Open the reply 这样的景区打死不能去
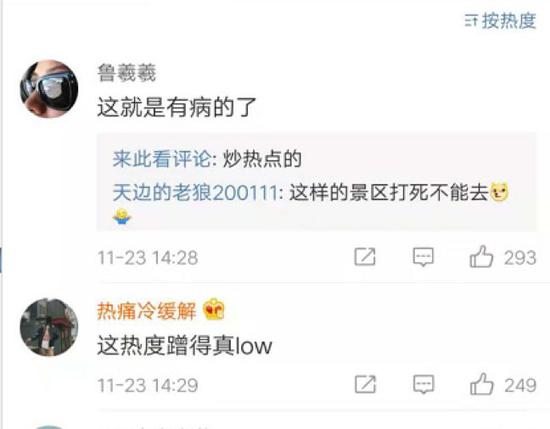Image resolution: width=550 pixels, height=429 pixels. [x=389, y=193]
